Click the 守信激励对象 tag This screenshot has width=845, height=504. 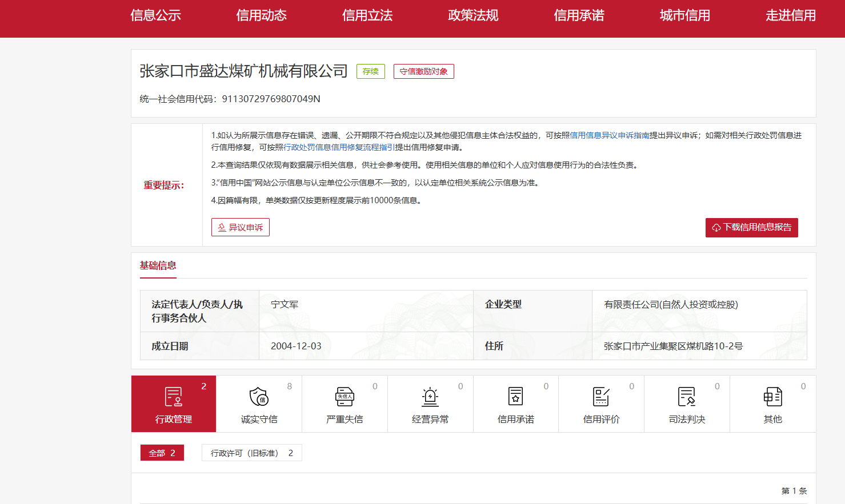click(423, 71)
